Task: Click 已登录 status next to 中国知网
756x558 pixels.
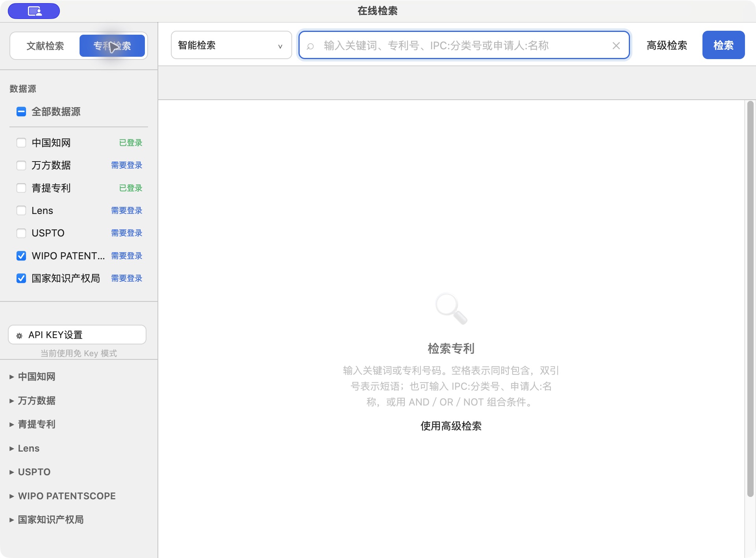Action: point(131,143)
